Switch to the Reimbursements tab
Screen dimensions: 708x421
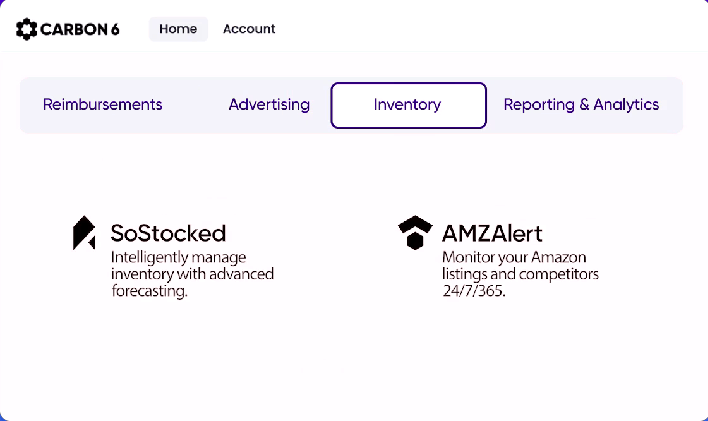[x=102, y=104]
